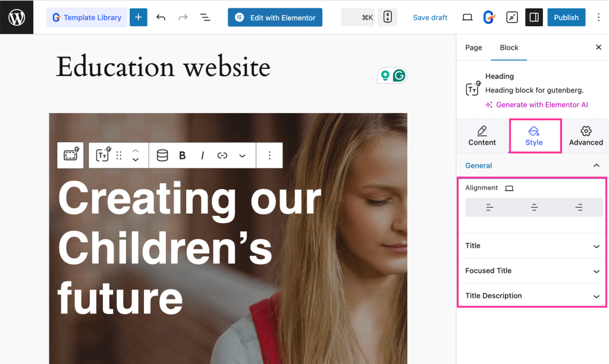Open the Template Library

tap(87, 17)
